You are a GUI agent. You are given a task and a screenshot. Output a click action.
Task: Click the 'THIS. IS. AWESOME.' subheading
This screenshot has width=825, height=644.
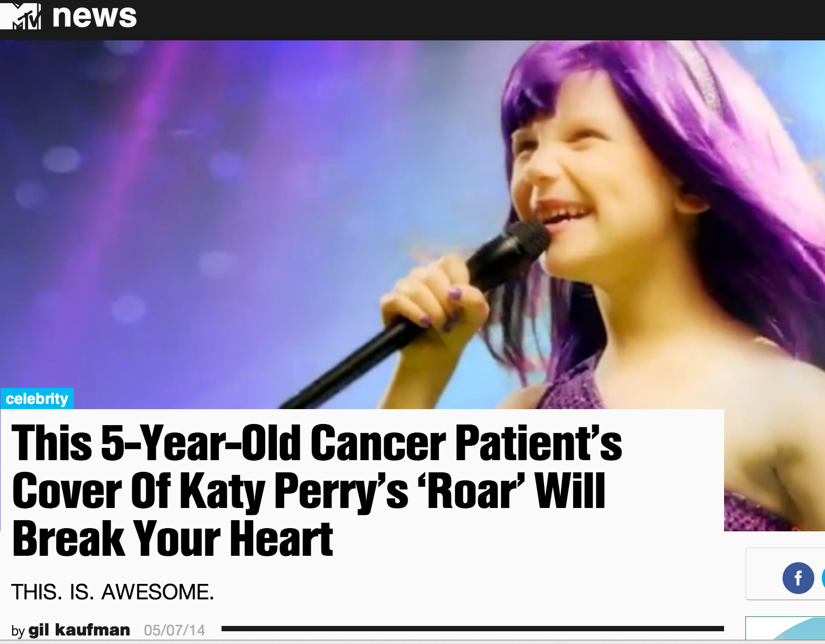113,592
